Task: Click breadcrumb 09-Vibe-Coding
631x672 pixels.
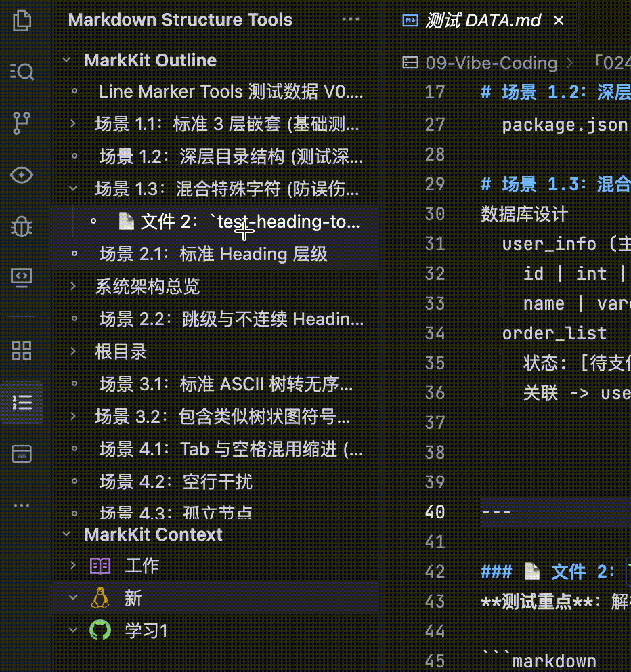Action: (x=492, y=63)
